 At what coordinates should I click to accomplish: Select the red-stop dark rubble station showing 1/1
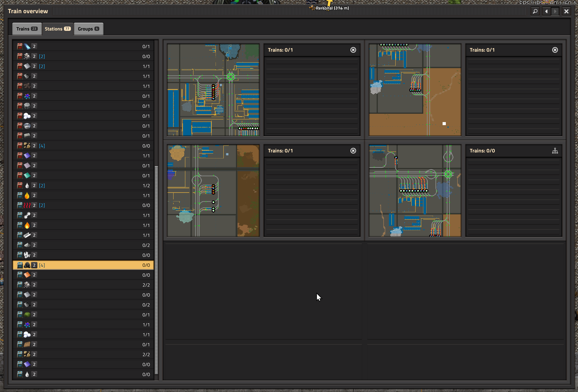point(83,86)
